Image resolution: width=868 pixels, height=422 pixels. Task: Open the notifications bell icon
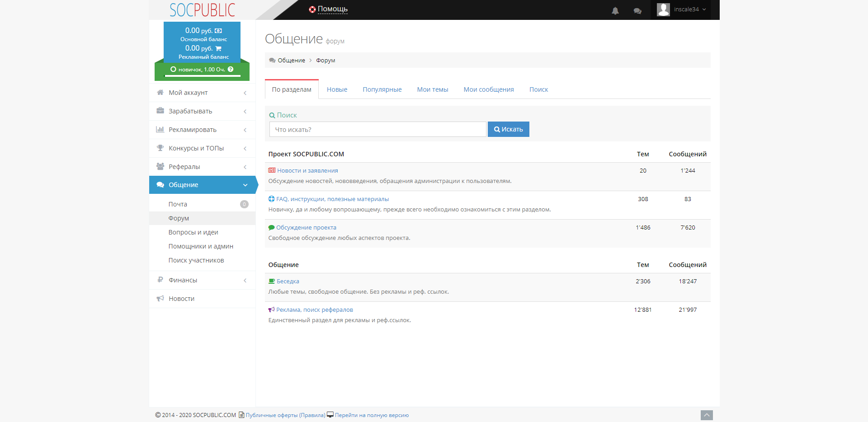pyautogui.click(x=615, y=11)
